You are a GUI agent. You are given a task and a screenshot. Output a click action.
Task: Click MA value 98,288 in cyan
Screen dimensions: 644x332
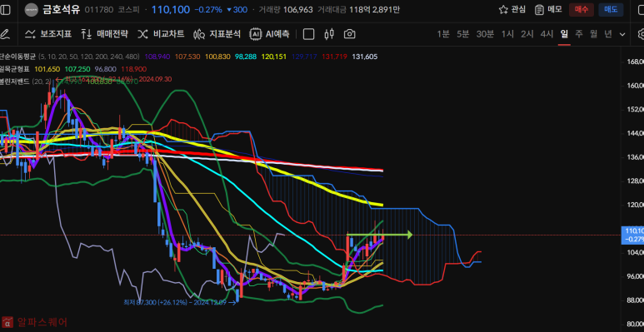click(245, 57)
